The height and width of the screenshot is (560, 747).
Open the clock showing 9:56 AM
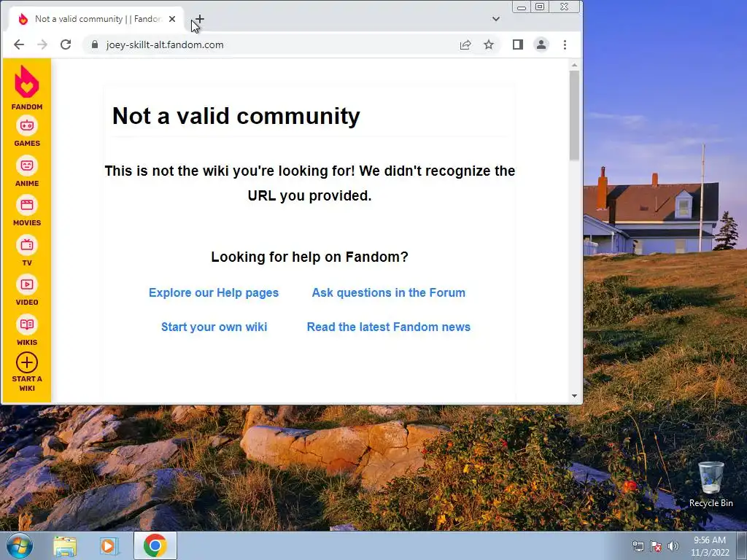[710, 546]
